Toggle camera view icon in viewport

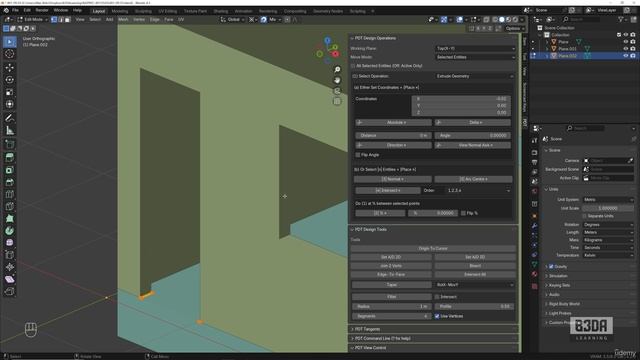click(x=337, y=91)
